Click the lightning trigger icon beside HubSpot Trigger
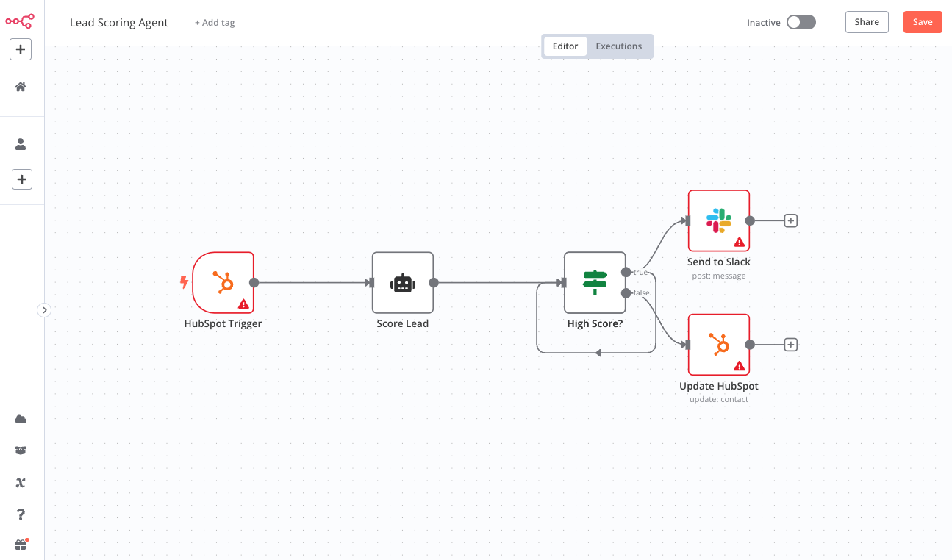The image size is (952, 560). click(184, 281)
